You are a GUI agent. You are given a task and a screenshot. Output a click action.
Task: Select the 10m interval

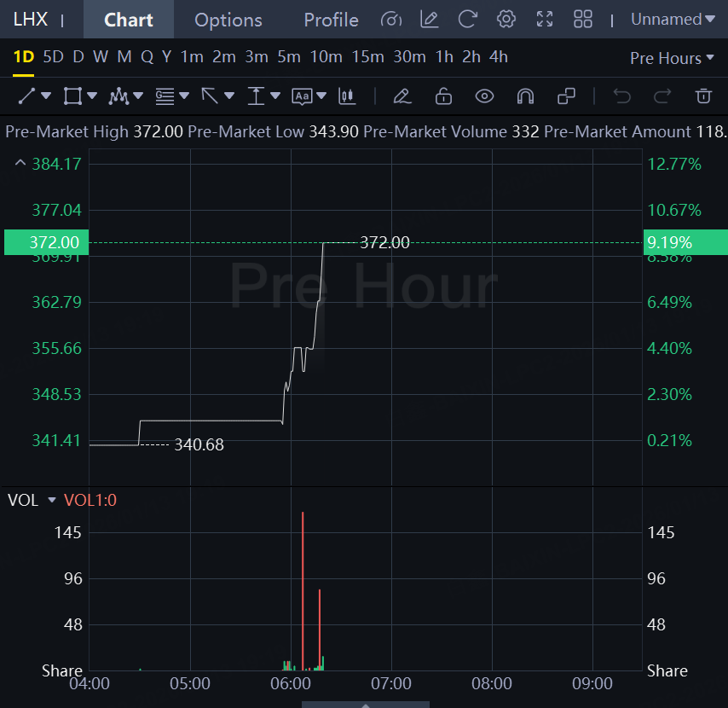[326, 57]
